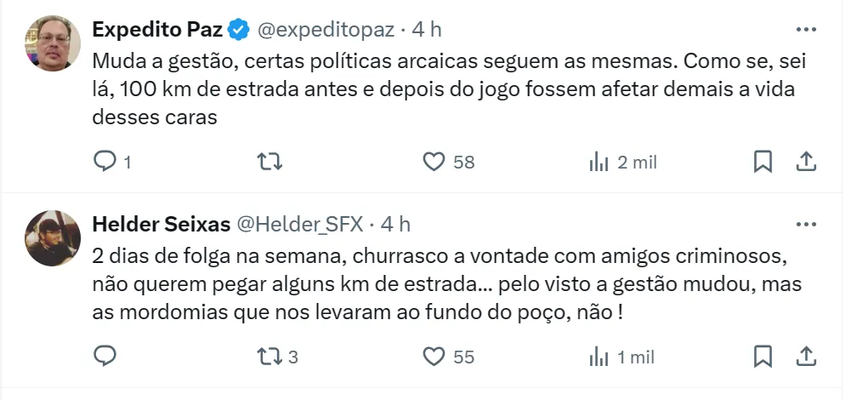Open more options for Expedito Paz's tweet
This screenshot has height=400, width=868.
[x=805, y=30]
